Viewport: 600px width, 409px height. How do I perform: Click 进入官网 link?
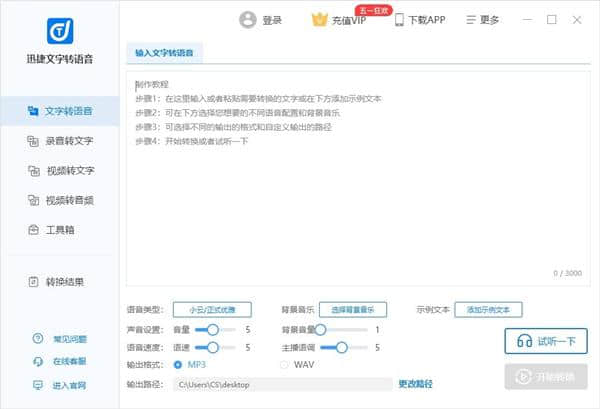(69, 385)
